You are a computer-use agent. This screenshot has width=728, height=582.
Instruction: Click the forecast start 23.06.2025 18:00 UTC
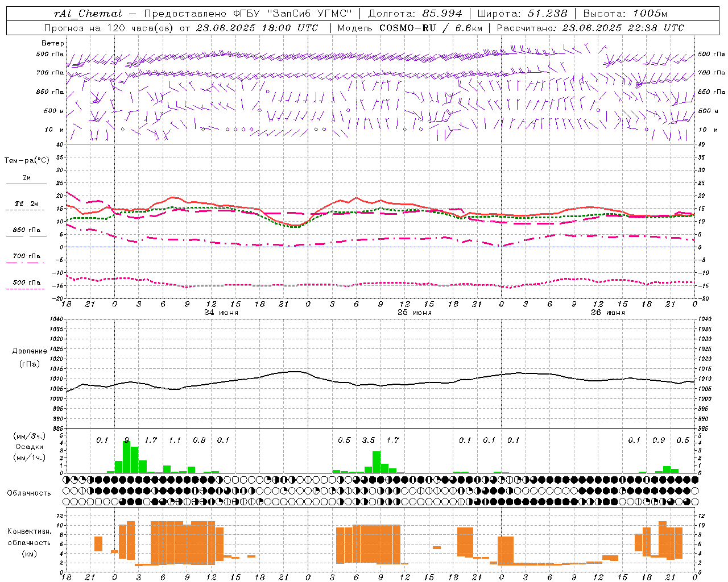[257, 28]
